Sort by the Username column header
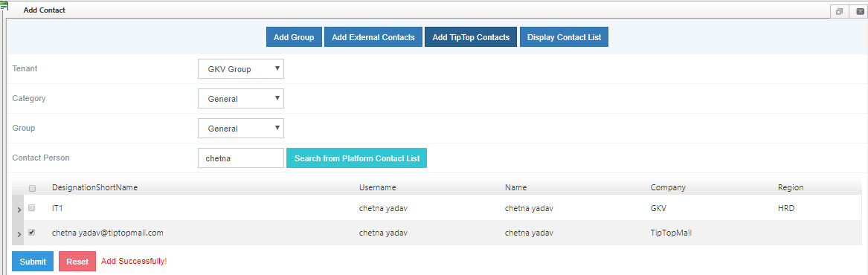 pos(378,187)
